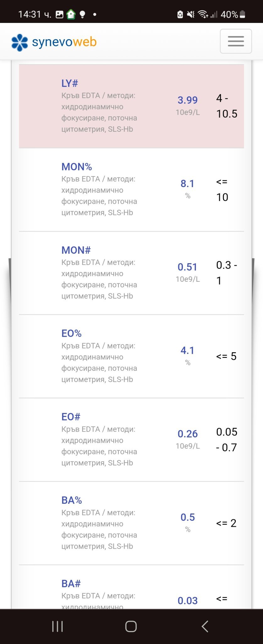Click the EO# test name
263x644 pixels.
click(x=71, y=417)
